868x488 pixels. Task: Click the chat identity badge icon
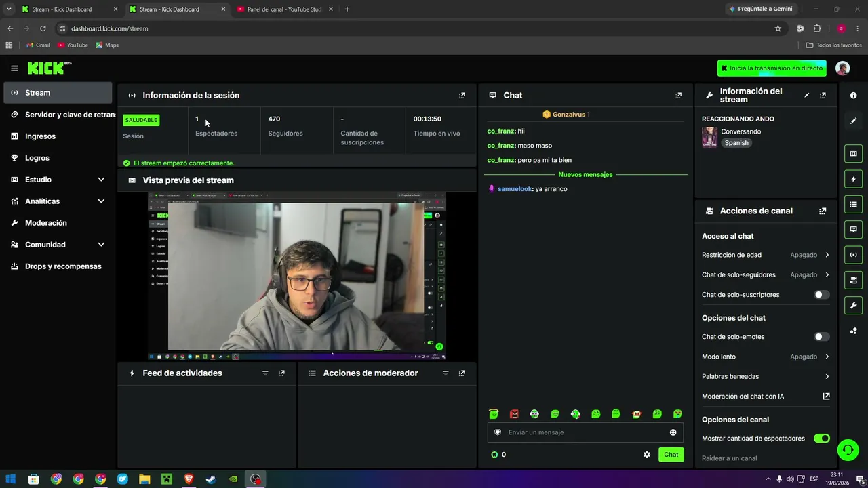coord(498,432)
